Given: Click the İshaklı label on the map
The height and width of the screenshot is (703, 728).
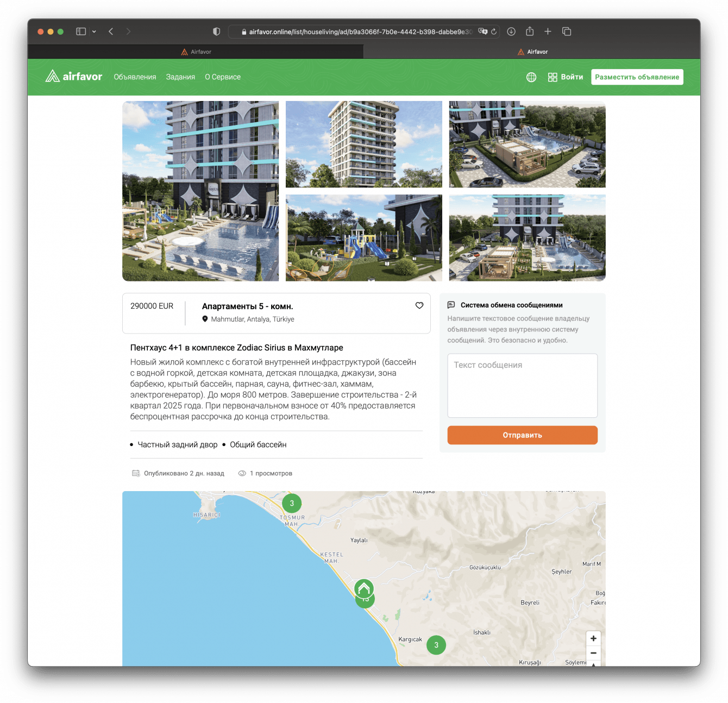Looking at the screenshot, I should click(482, 632).
